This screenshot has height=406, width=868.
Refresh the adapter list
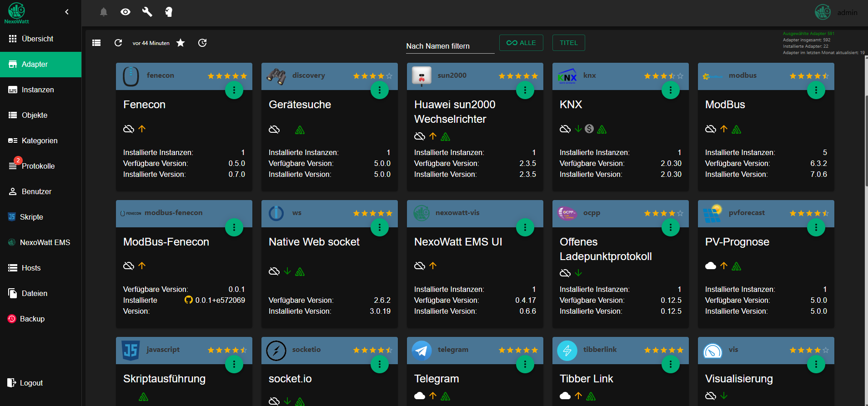click(x=118, y=43)
